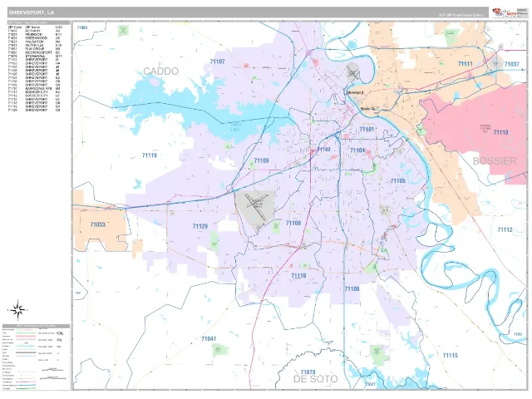Select ZIP label 71037 on the map
Screen dimensions: 532x399
(512, 64)
